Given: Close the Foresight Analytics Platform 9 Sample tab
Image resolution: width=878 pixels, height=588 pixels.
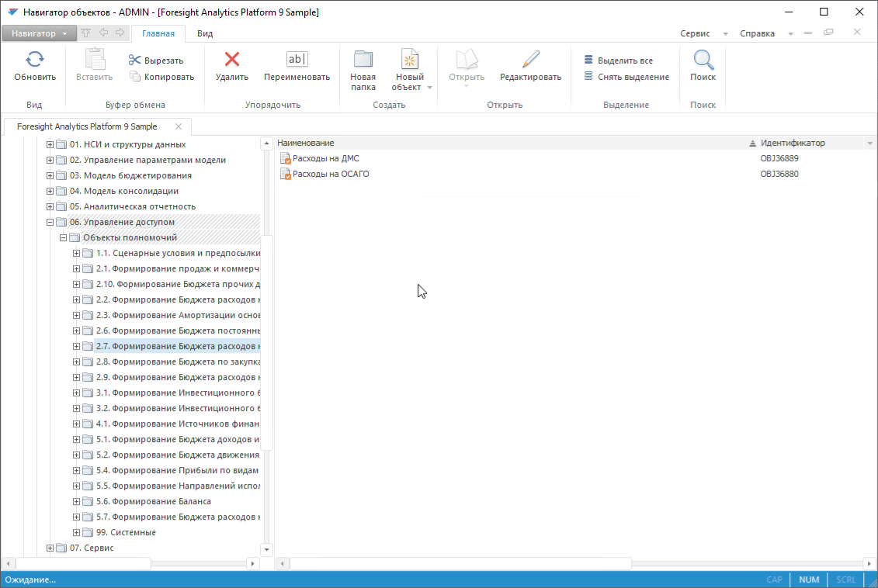Looking at the screenshot, I should [x=179, y=126].
